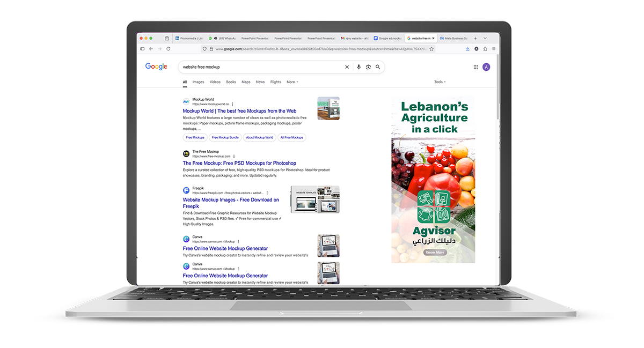Reload the page with refresh icon
Viewport: 644px width, 348px height.
click(169, 49)
